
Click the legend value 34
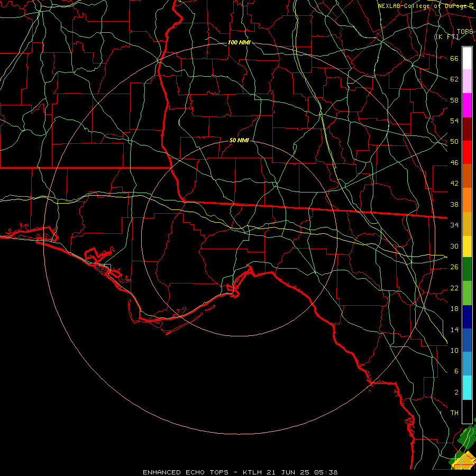click(454, 225)
